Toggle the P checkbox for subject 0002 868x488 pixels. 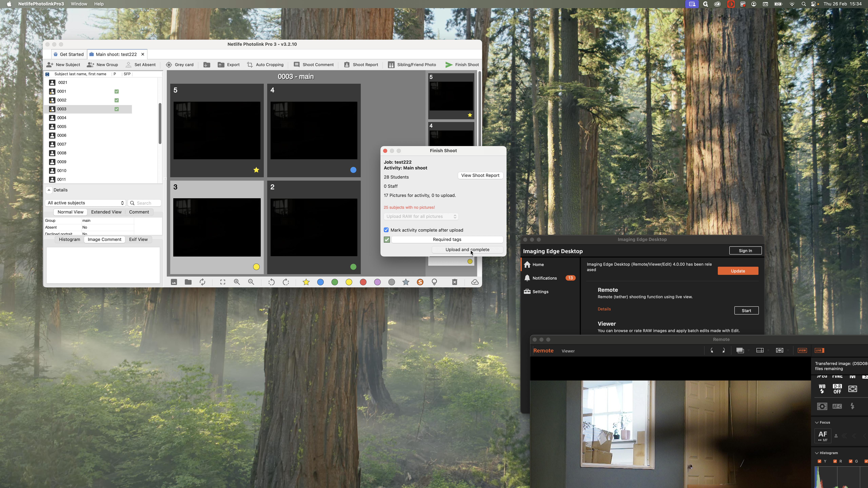point(117,100)
